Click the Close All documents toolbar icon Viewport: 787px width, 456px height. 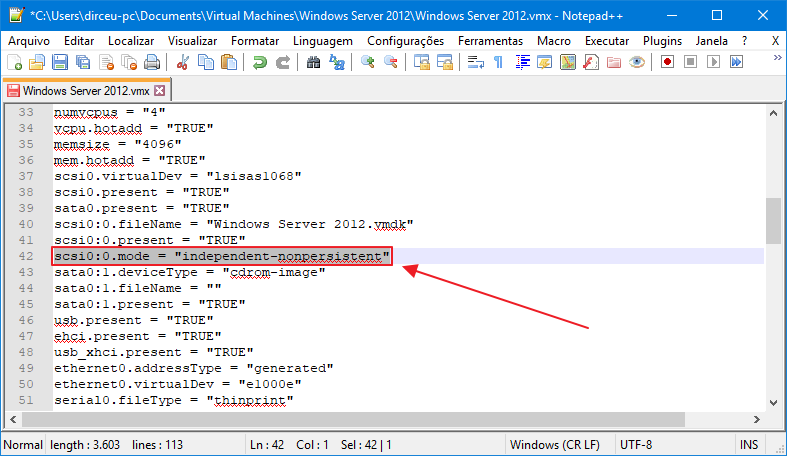pyautogui.click(x=129, y=63)
